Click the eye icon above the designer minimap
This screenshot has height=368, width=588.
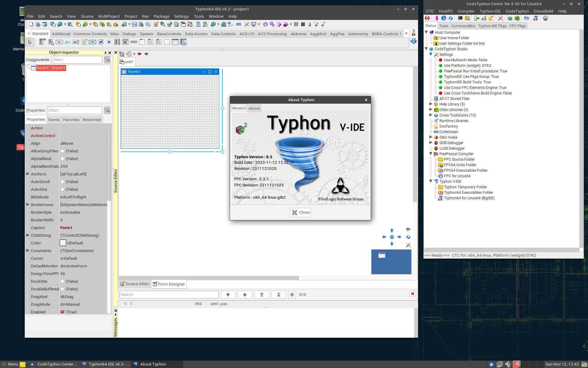(x=408, y=229)
